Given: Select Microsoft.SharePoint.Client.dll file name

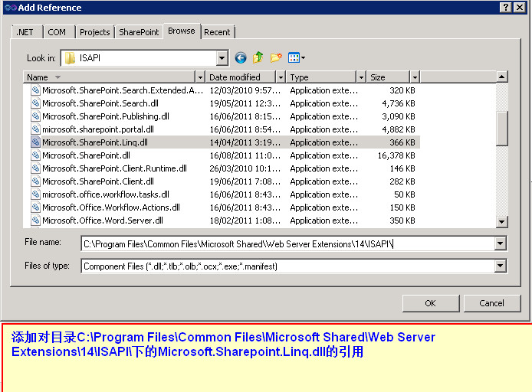Looking at the screenshot, I should pyautogui.click(x=98, y=181).
